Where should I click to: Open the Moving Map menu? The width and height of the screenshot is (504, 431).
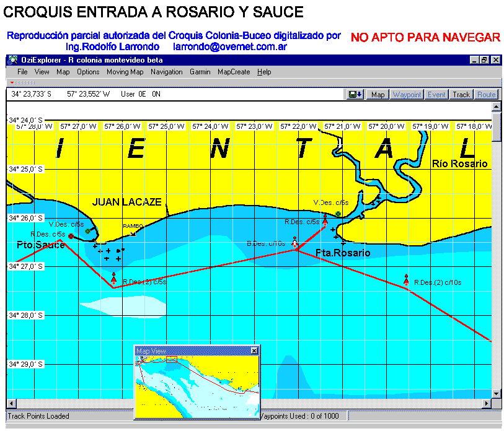pyautogui.click(x=125, y=72)
